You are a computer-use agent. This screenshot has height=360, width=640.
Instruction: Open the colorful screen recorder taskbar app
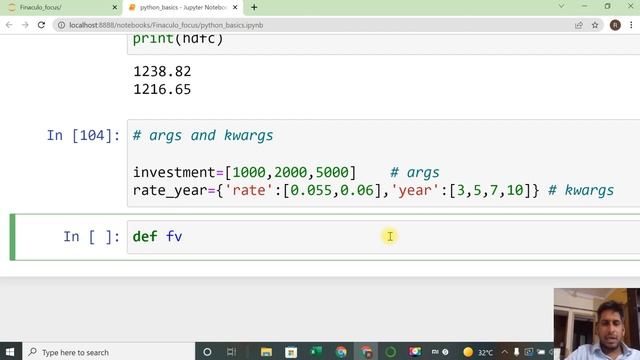(x=415, y=352)
